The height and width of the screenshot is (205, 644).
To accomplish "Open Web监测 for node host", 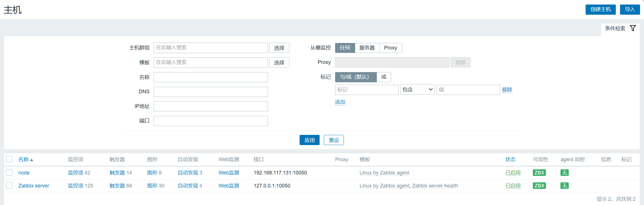I will (229, 173).
